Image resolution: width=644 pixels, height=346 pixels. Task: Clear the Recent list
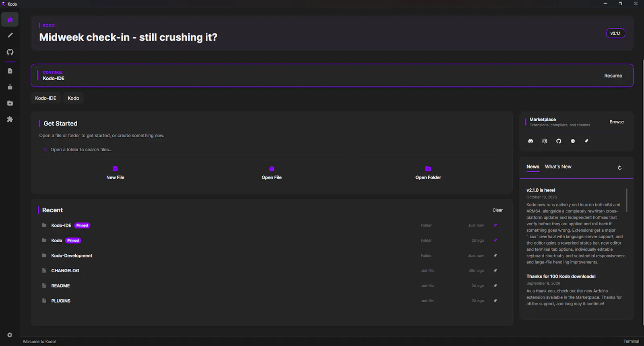point(497,210)
